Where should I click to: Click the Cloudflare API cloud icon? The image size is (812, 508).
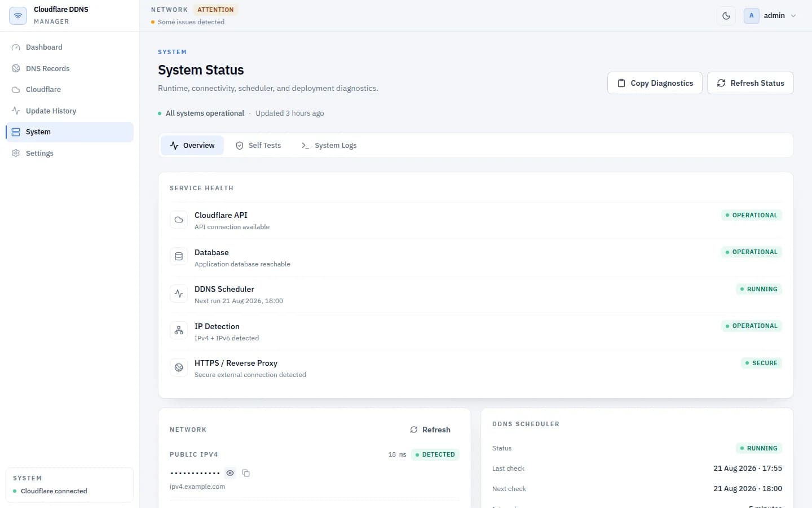point(179,220)
